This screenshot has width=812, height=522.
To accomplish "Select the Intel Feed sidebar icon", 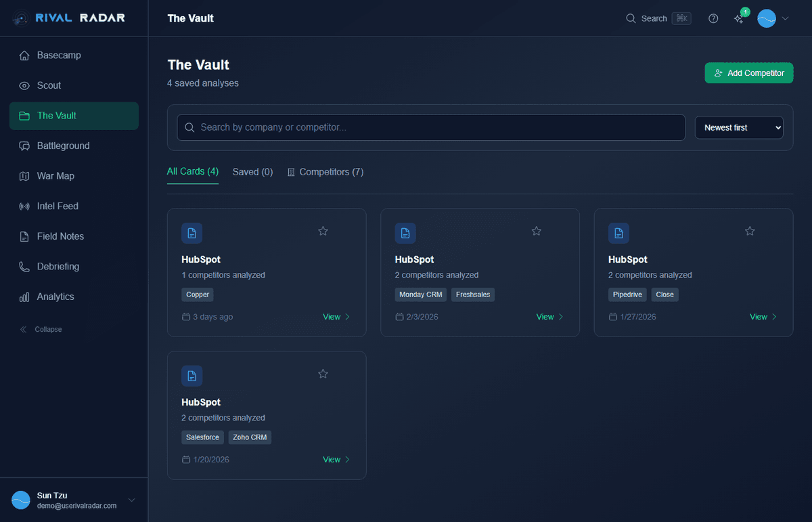I will [24, 206].
